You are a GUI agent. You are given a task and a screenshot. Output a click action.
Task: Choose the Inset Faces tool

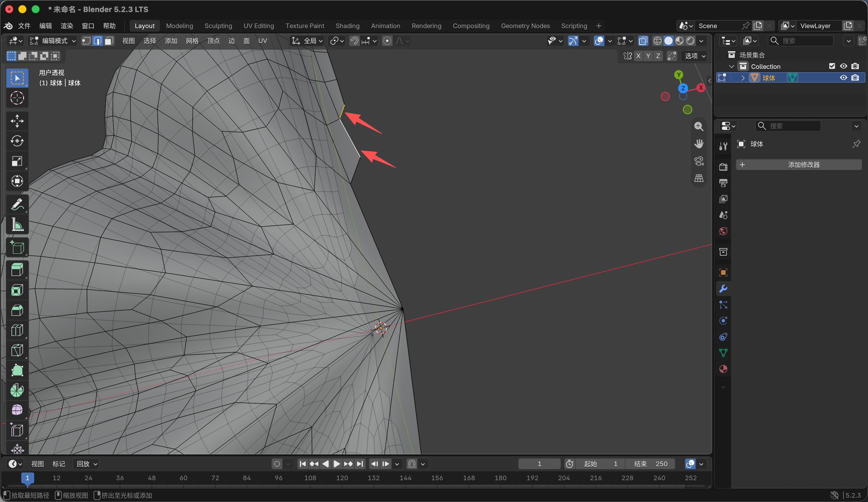pos(17,290)
